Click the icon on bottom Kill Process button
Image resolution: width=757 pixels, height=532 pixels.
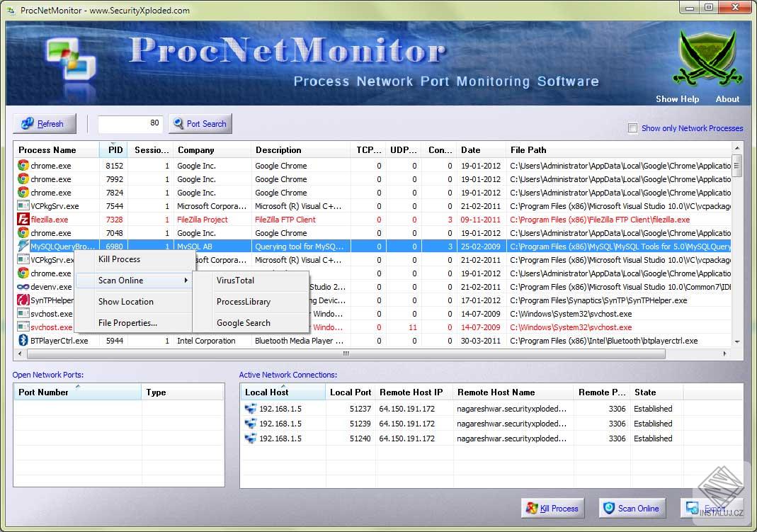tap(532, 509)
